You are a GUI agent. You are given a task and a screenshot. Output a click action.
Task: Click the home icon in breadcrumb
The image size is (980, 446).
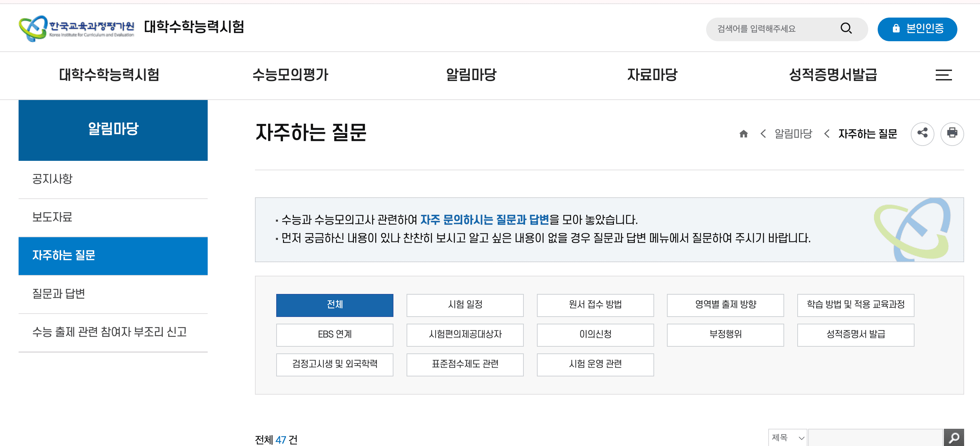(x=743, y=133)
